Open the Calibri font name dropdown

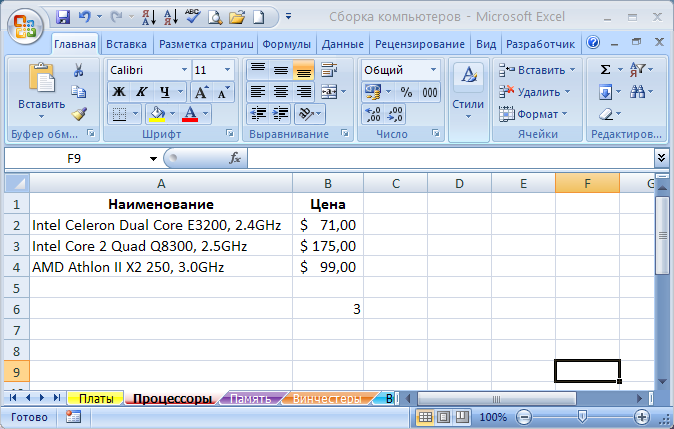point(184,70)
